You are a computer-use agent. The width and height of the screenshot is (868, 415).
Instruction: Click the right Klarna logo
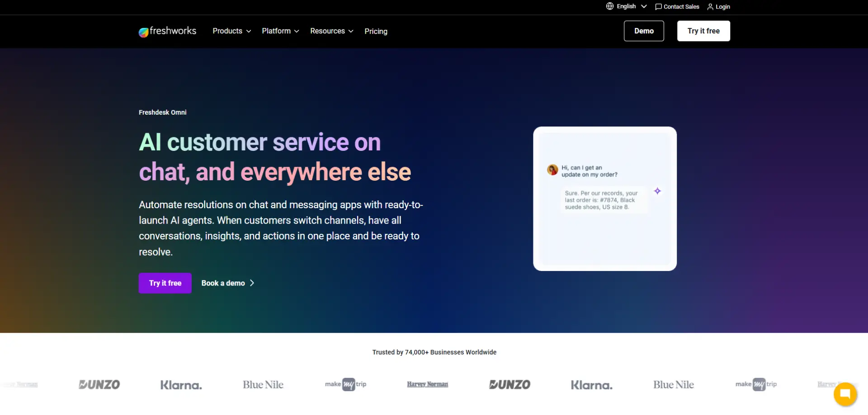click(591, 385)
